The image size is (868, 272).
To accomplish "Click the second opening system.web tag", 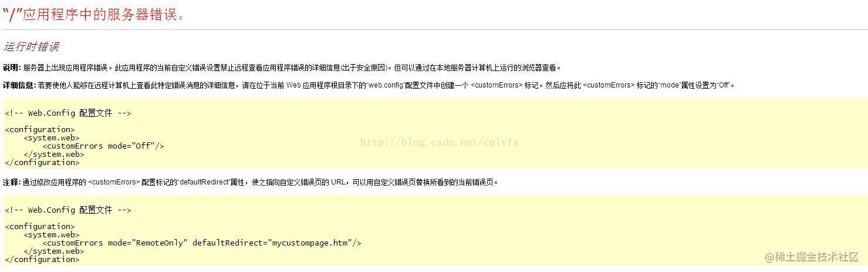I will 52,235.
